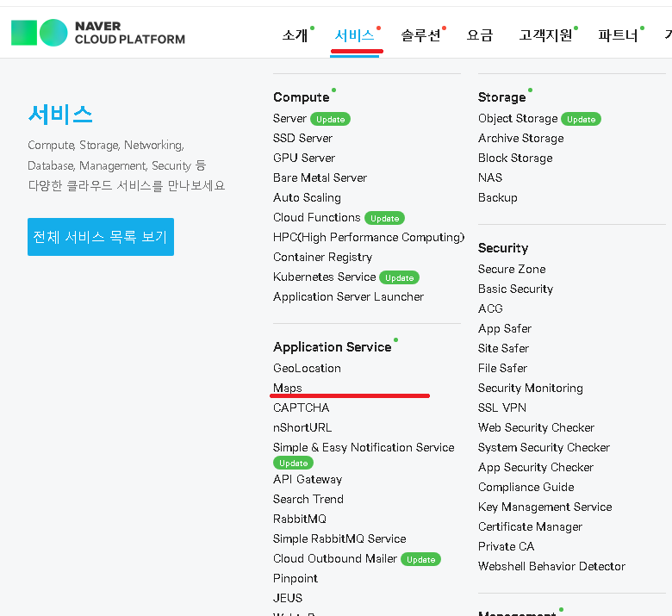
Task: Open the Kubernetes Service link
Action: click(325, 277)
